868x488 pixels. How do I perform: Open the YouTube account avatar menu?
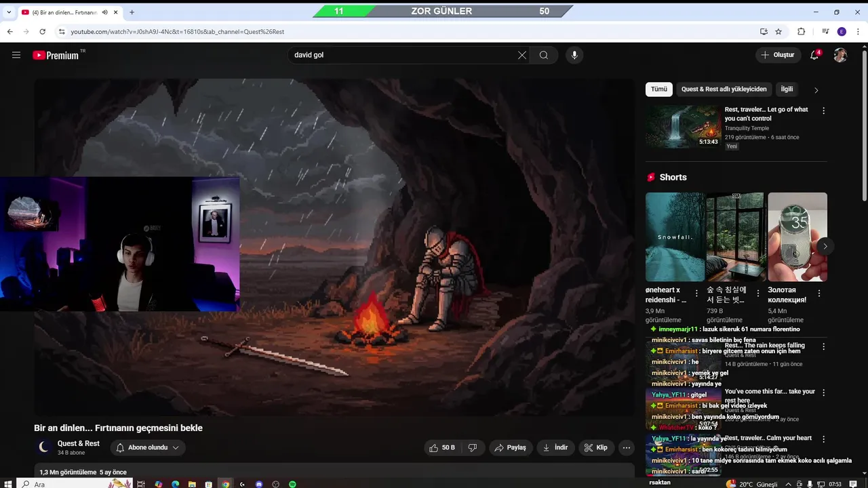point(840,55)
